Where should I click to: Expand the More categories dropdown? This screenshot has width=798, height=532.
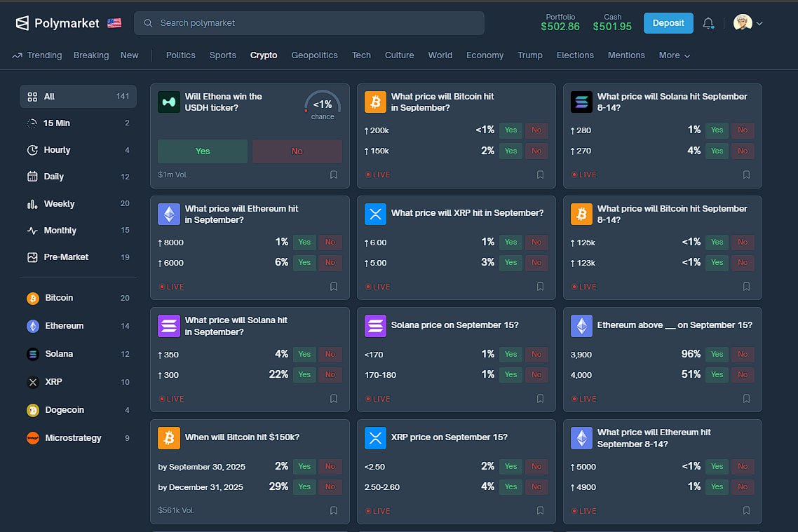click(x=675, y=55)
